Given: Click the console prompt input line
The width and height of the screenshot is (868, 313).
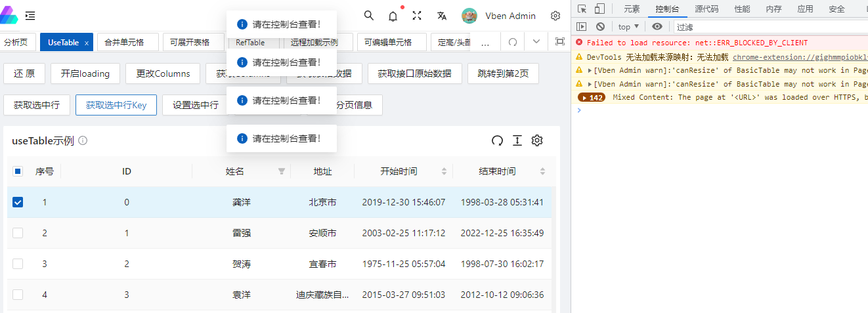Looking at the screenshot, I should (722, 110).
